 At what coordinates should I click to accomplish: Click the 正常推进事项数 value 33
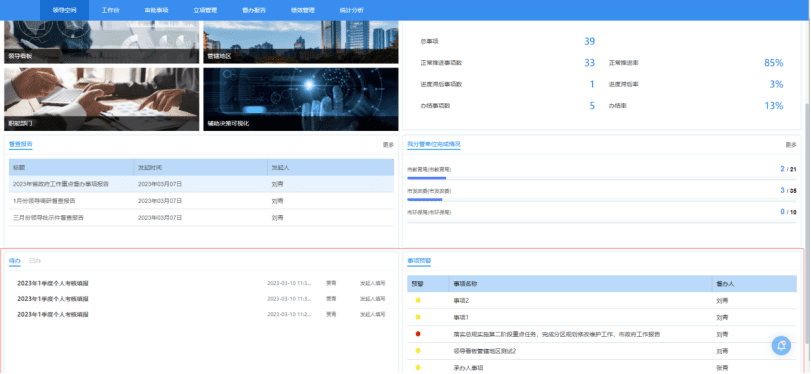click(x=589, y=63)
